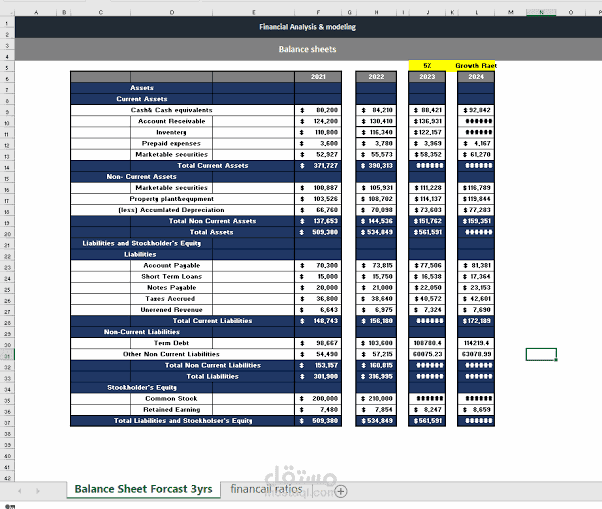Click the (less) Accumlated Depreciation label
Viewport: 602px width, 509px height.
[x=171, y=210]
